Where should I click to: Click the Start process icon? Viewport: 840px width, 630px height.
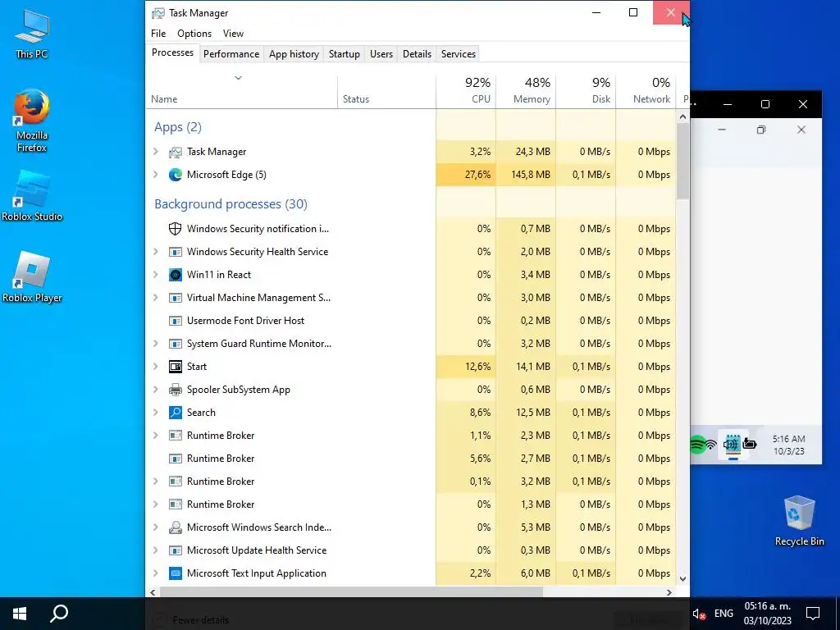pyautogui.click(x=176, y=367)
